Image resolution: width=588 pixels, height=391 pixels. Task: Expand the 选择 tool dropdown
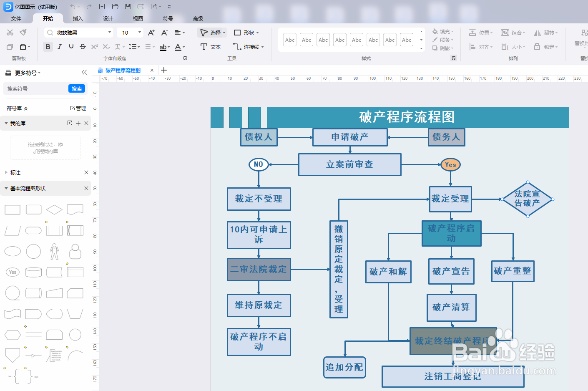point(224,32)
